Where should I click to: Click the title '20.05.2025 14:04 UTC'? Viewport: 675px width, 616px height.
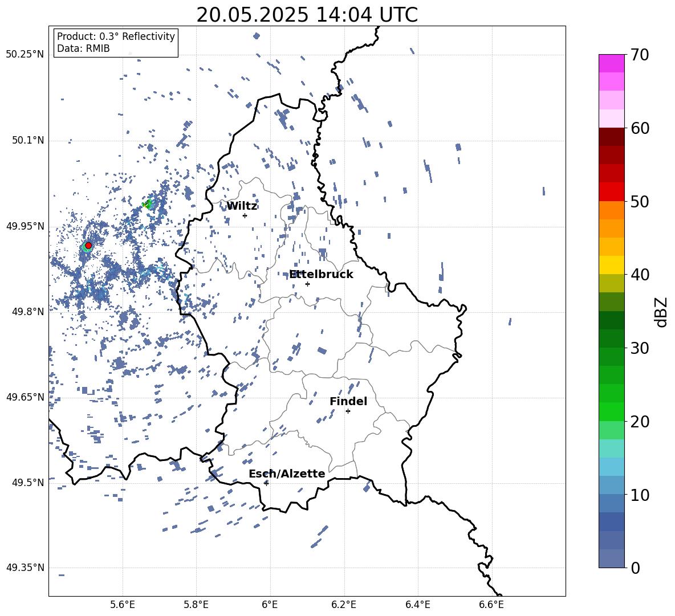click(307, 15)
